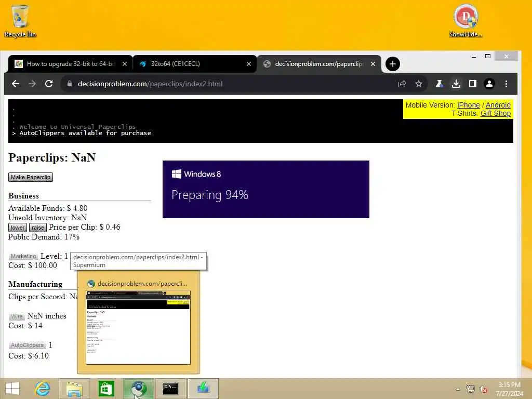Open the ShowHide desktop shortcut

465,21
